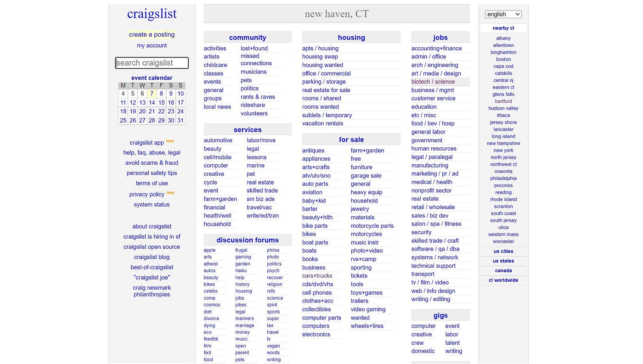Image resolution: width=643 pixels, height=364 pixels.
Task: Open food / bev / hosp jobs
Action: click(x=433, y=123)
